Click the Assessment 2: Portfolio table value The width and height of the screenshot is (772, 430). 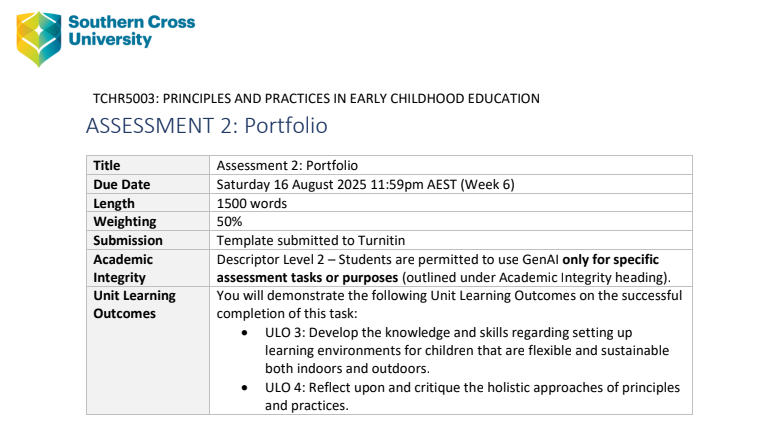click(x=287, y=166)
